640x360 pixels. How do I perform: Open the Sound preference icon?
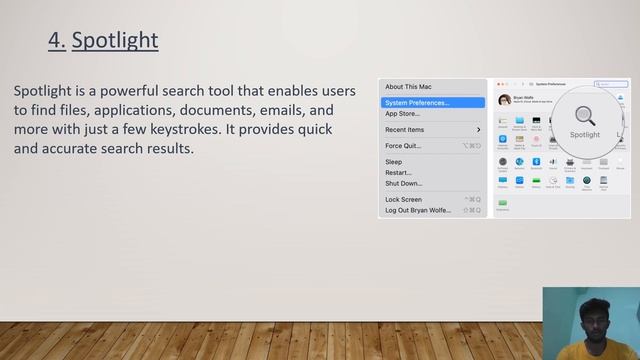pyautogui.click(x=553, y=162)
